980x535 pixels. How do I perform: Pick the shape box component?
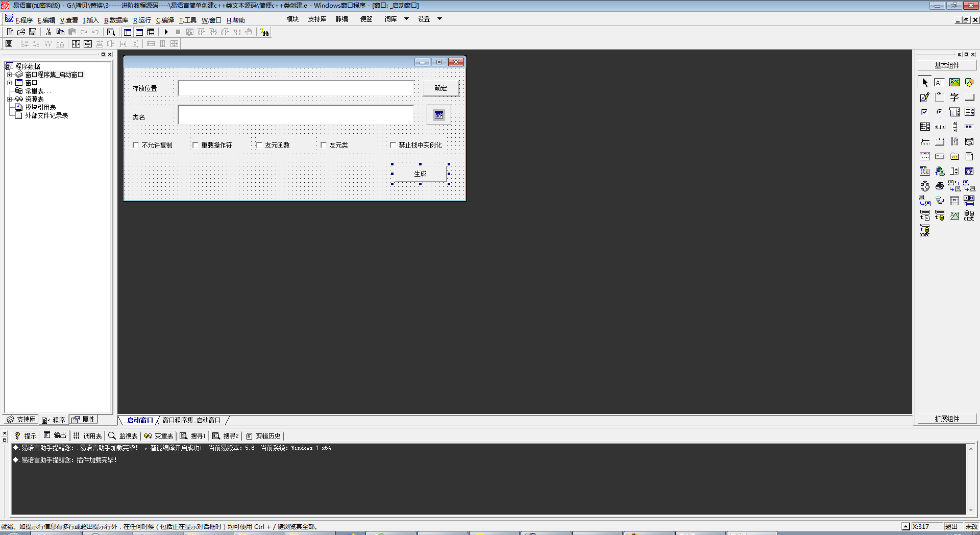969,82
